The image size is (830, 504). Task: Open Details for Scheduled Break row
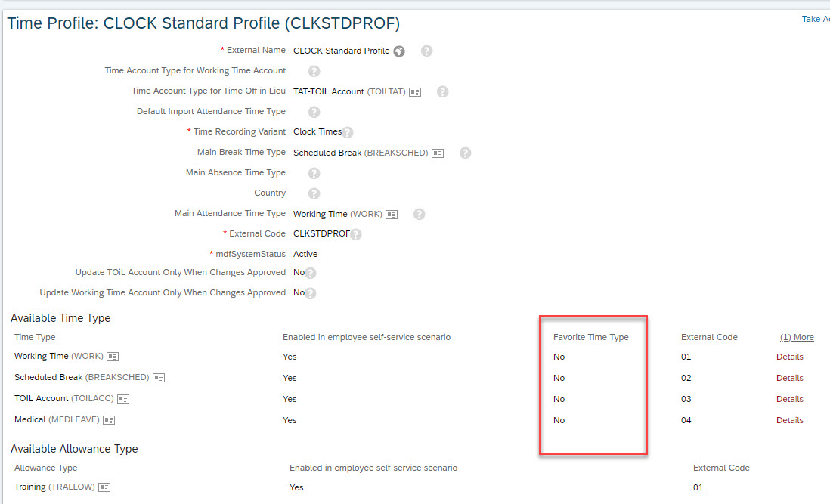coord(790,378)
